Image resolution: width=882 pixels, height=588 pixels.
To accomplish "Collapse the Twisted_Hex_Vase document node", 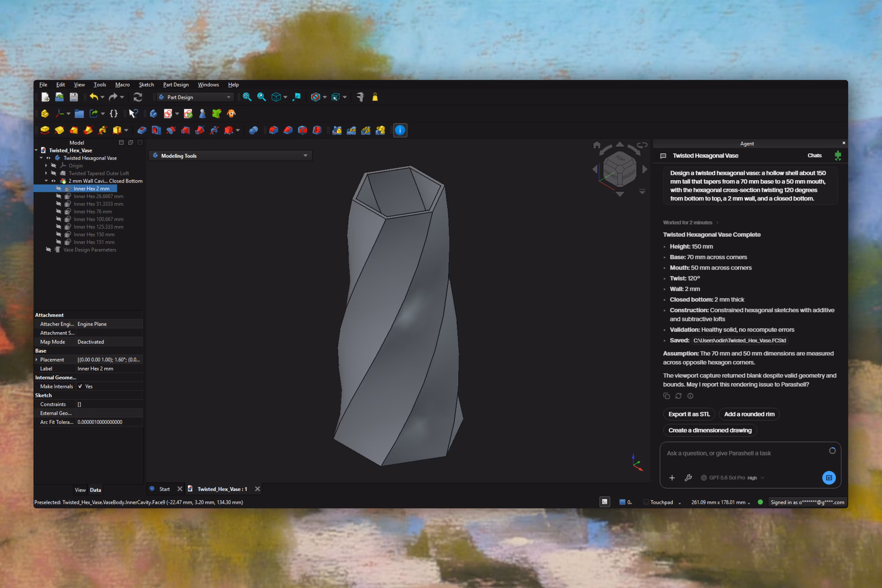I will (36, 150).
